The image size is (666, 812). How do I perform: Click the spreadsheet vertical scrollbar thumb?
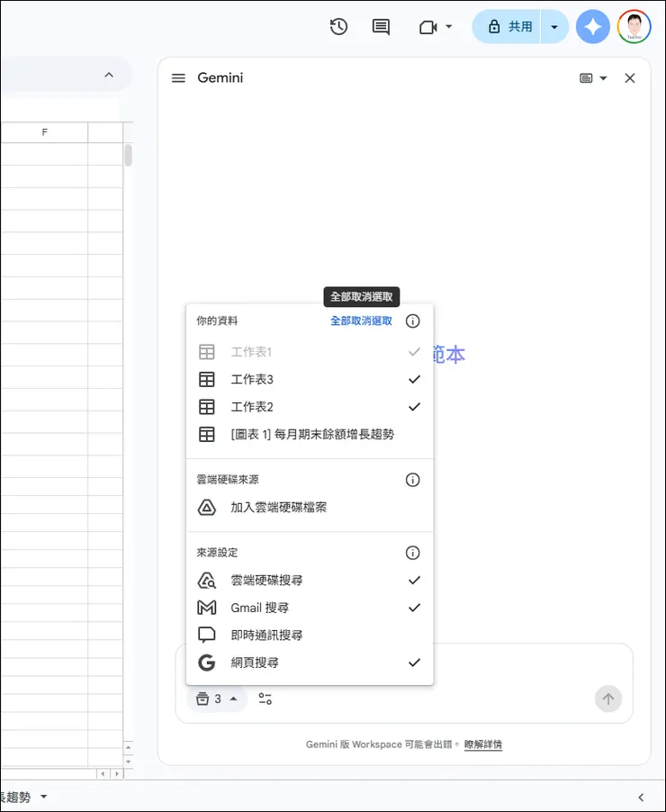[x=128, y=156]
